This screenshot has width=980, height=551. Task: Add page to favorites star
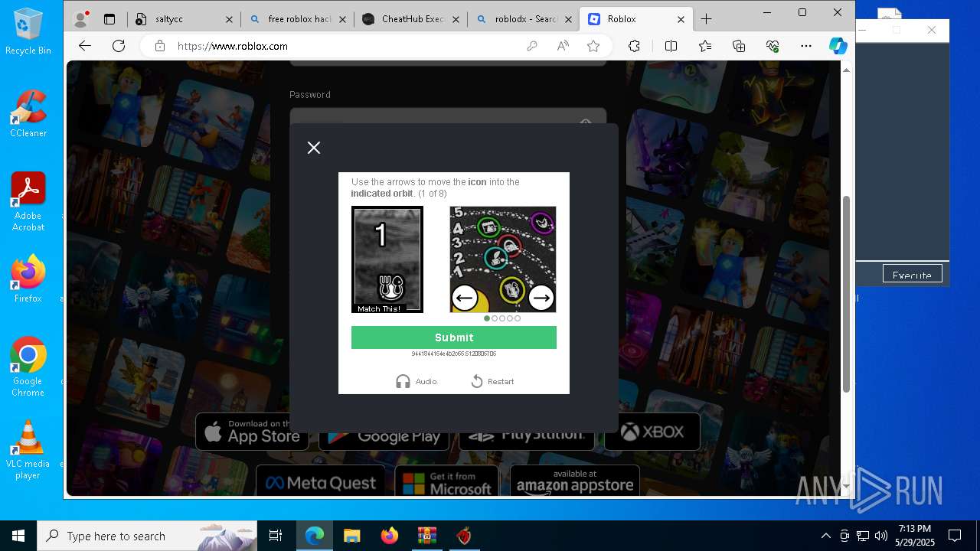(x=593, y=46)
